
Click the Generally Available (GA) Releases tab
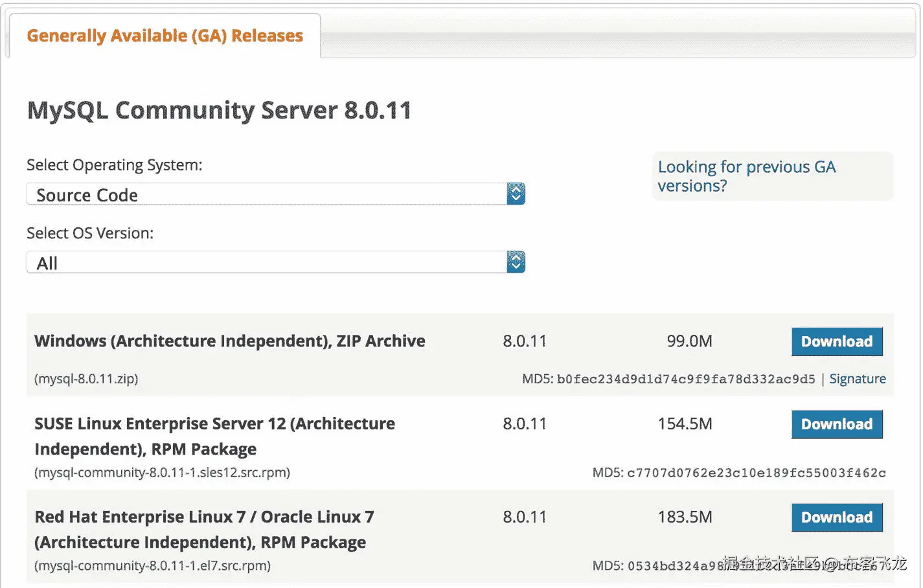[165, 36]
